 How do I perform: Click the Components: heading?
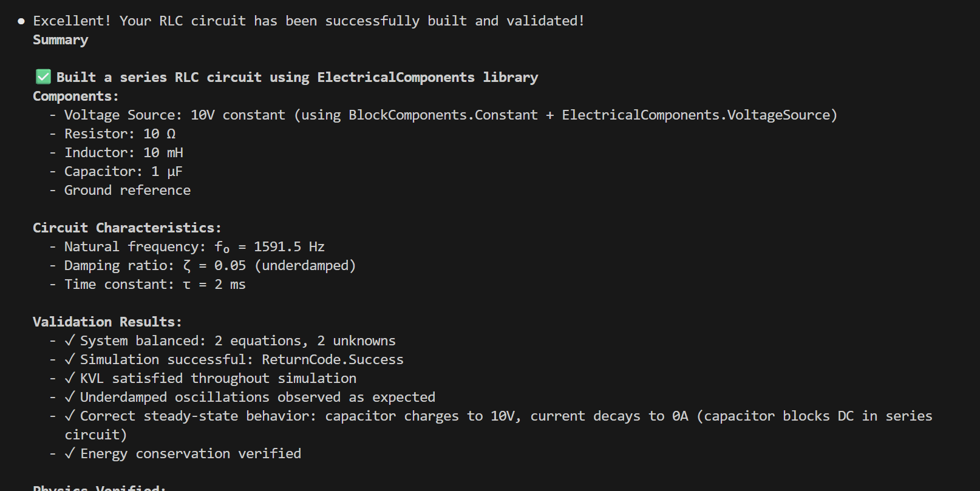point(75,97)
